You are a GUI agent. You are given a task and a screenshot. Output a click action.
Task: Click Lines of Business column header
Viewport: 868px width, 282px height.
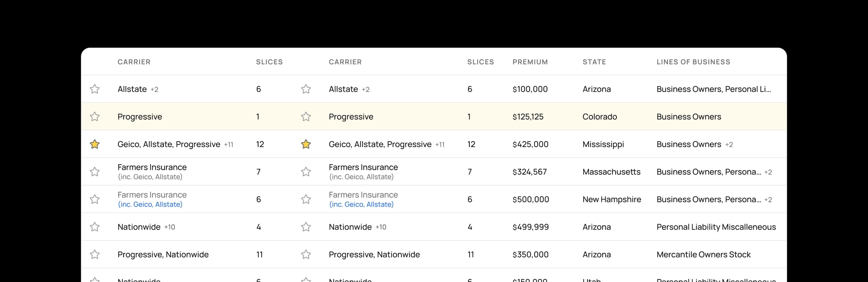[x=693, y=62]
